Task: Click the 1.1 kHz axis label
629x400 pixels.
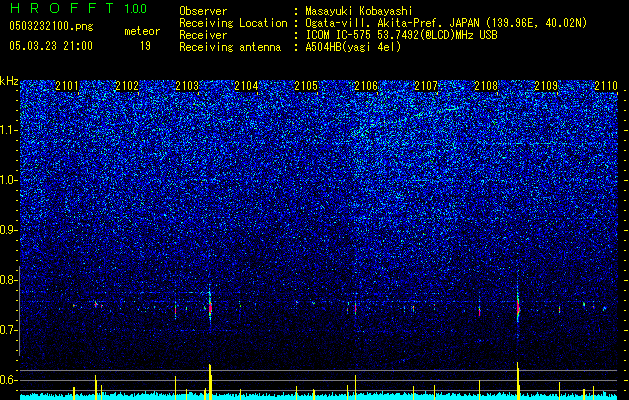Action: click(9, 130)
